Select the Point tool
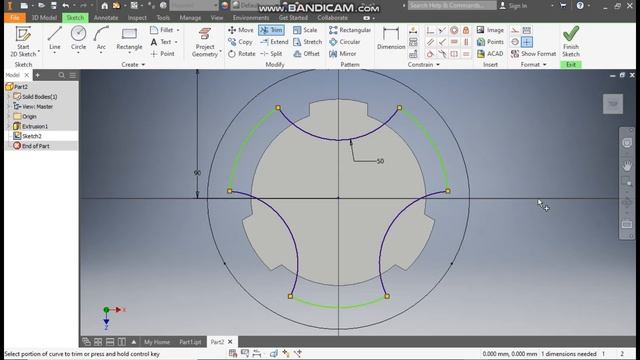The image size is (640, 360). tap(162, 53)
